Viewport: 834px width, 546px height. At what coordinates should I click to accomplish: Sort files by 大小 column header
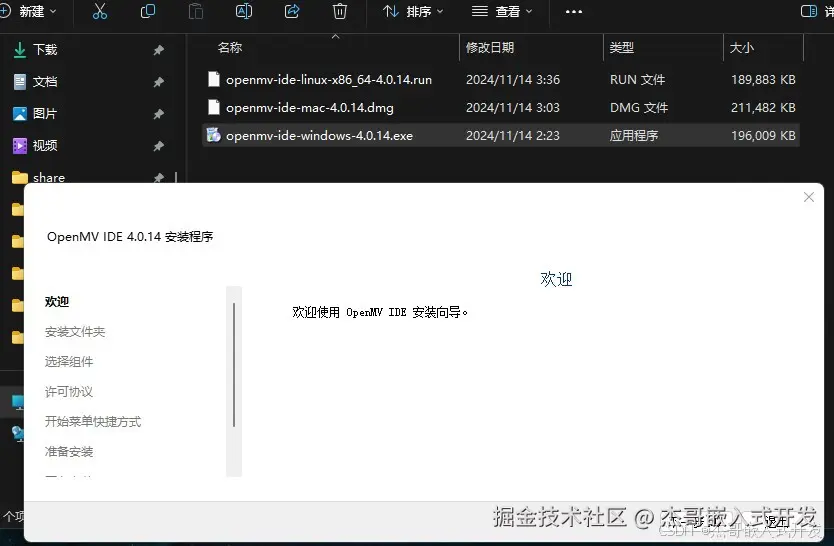tap(741, 47)
